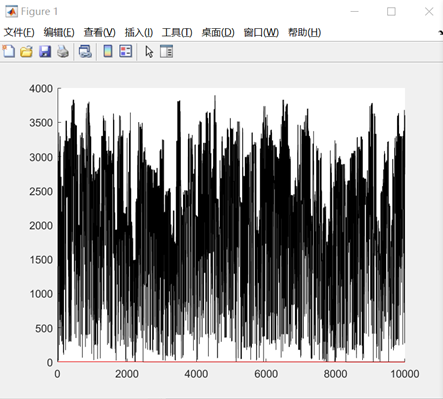Screen dimensions: 443x399
Task: Open the 插入(I) menu
Action: tap(139, 32)
